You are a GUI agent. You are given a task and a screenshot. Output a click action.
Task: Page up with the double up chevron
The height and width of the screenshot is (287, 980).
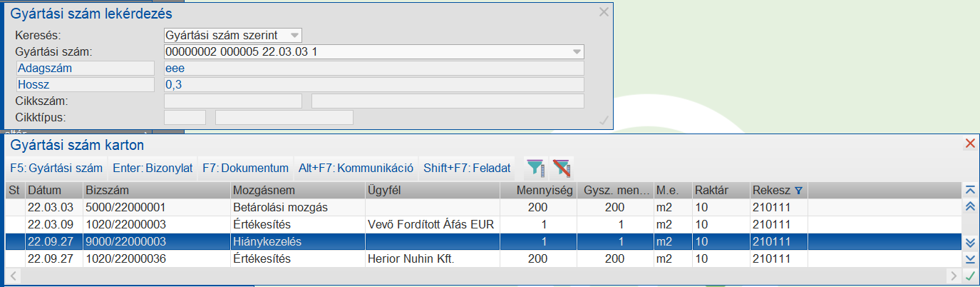coord(969,206)
